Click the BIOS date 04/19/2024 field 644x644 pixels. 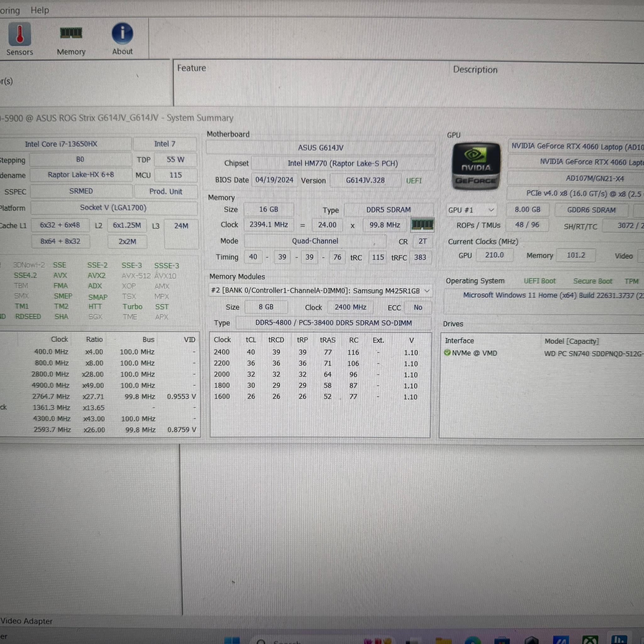tap(274, 180)
